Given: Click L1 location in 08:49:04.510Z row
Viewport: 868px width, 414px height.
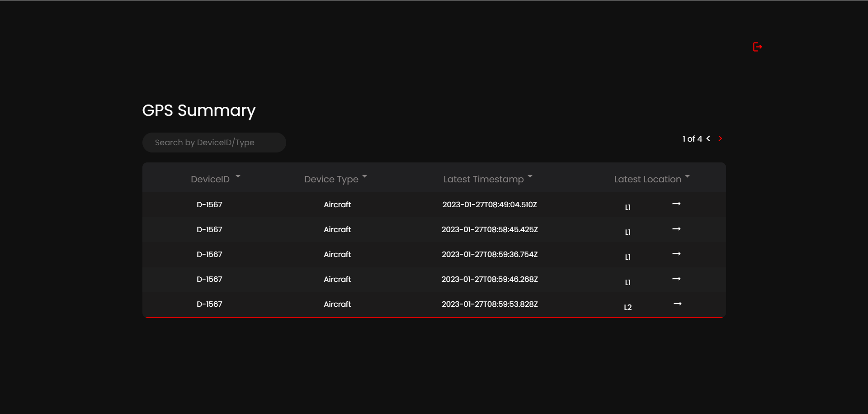Looking at the screenshot, I should pos(628,207).
